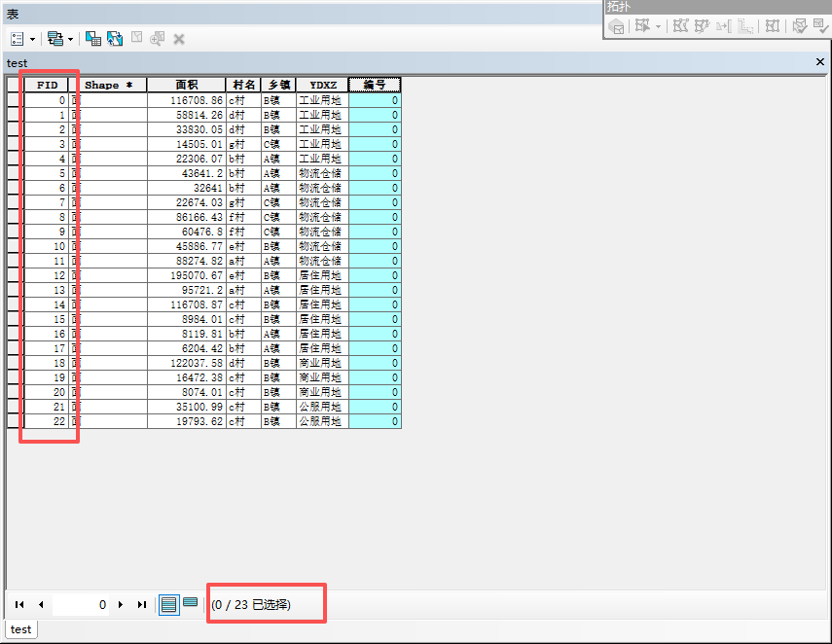The width and height of the screenshot is (832, 644).
Task: Toggle Show all records view
Action: [x=168, y=604]
